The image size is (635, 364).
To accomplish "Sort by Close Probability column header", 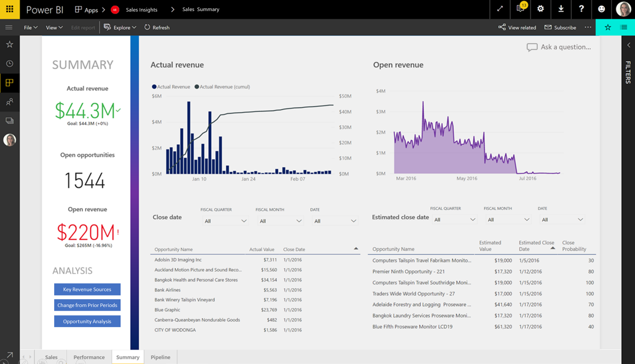I will point(574,246).
